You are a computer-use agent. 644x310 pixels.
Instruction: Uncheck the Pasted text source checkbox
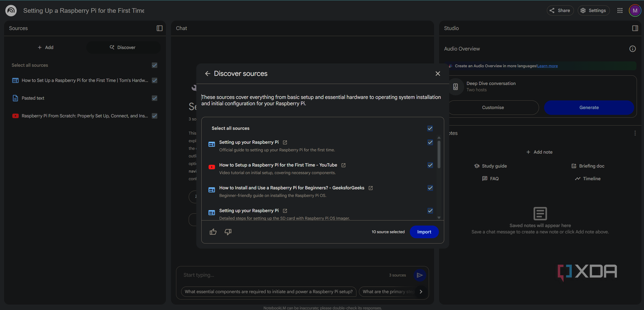[x=155, y=98]
